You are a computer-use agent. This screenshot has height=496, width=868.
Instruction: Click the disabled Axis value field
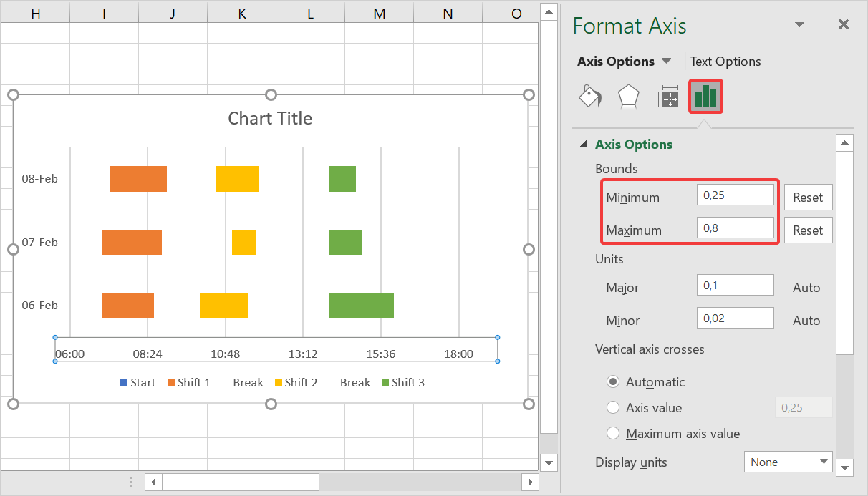(x=804, y=407)
